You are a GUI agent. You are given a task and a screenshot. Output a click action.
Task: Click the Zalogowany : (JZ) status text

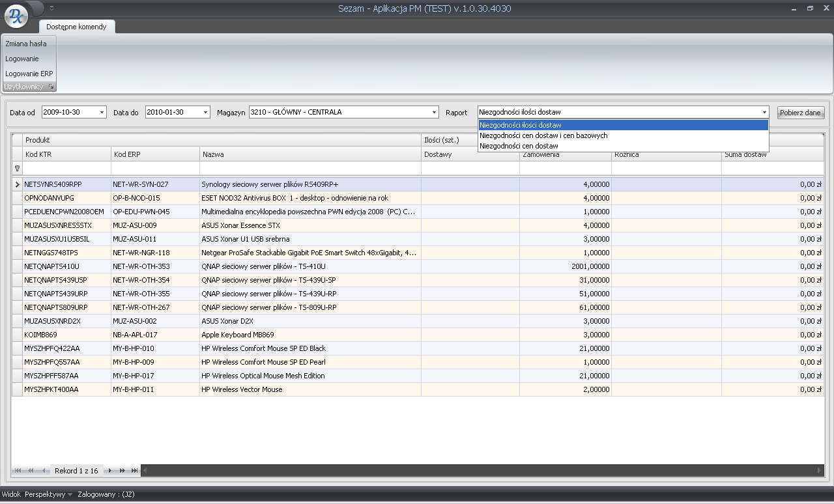[x=106, y=494]
